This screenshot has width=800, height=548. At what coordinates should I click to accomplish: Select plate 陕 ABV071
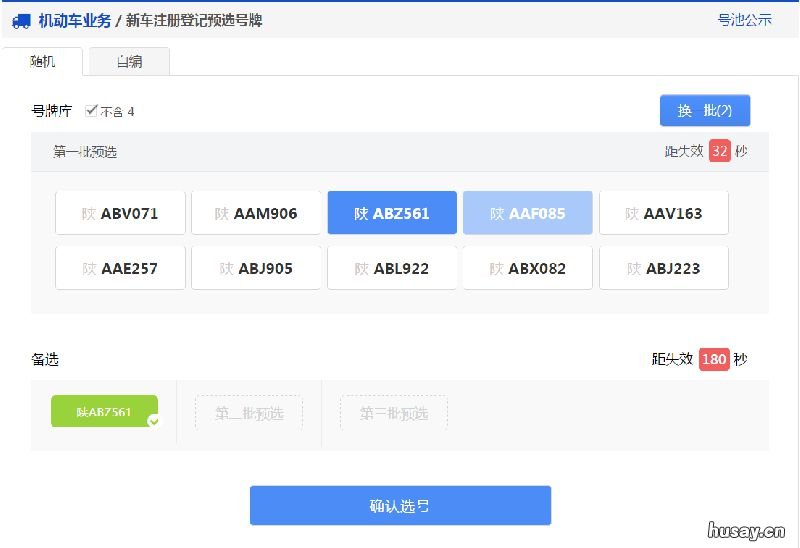(x=120, y=213)
